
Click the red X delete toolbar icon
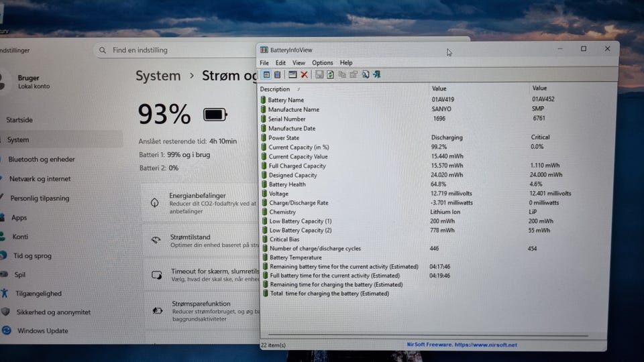click(x=304, y=74)
